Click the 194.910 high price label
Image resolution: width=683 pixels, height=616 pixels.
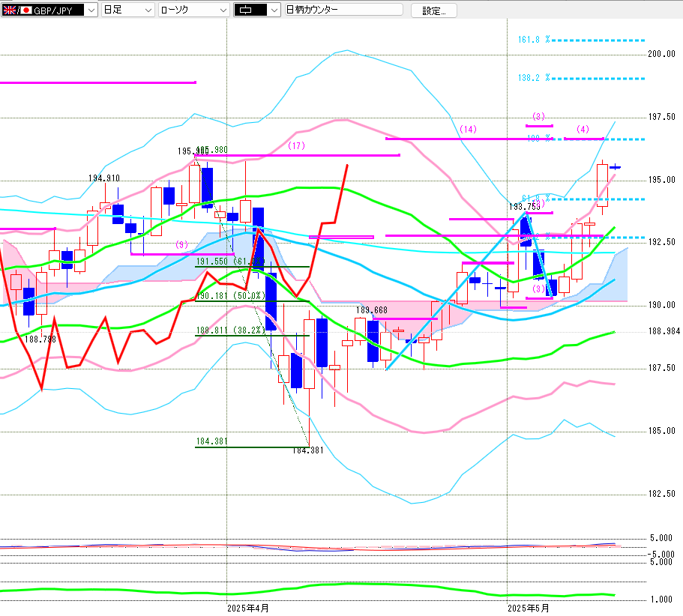pos(104,178)
